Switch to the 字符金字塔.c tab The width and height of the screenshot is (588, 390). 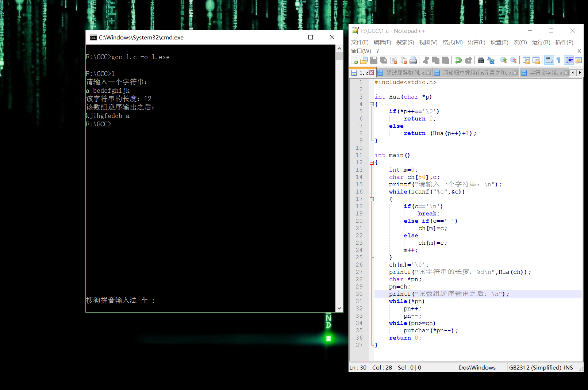pyautogui.click(x=545, y=73)
